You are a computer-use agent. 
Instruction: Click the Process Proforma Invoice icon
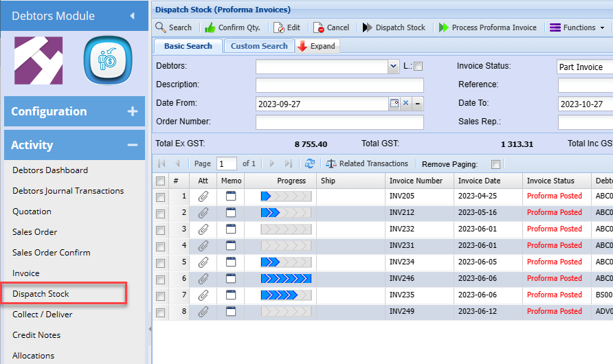click(x=443, y=27)
